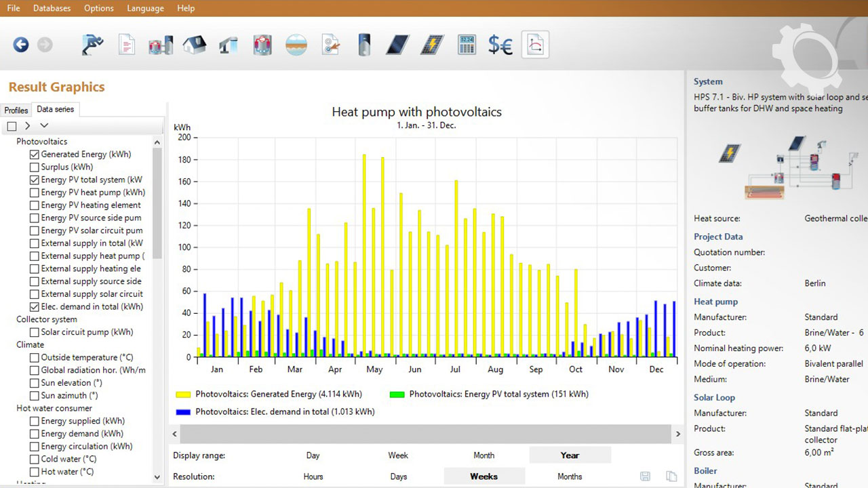The width and height of the screenshot is (868, 488).
Task: Switch to the Profiles tab
Action: click(x=16, y=110)
